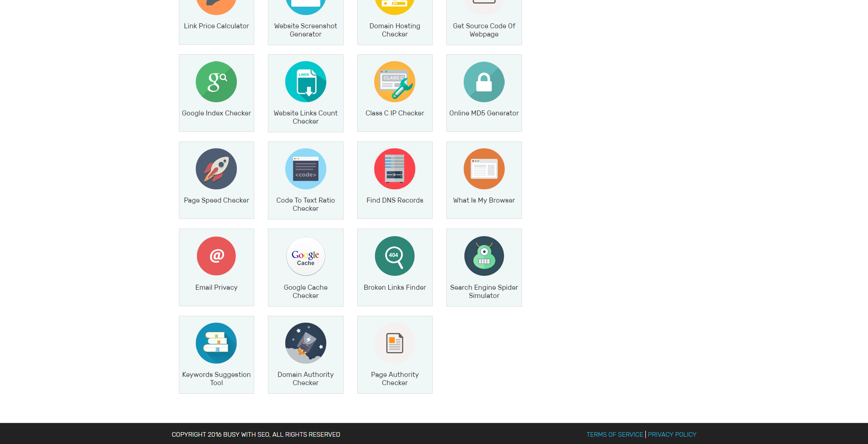This screenshot has height=444, width=868.
Task: Launch the What Is My Browser tool
Action: (484, 180)
